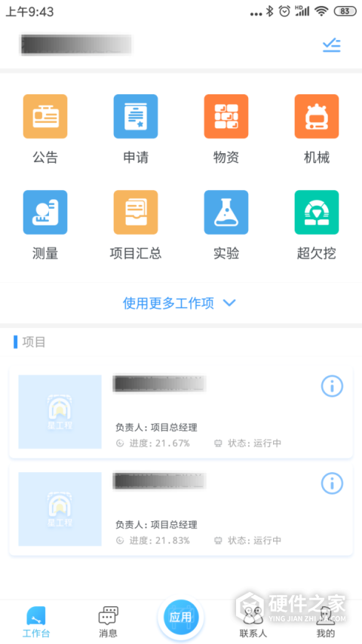The width and height of the screenshot is (362, 644).
Task: Open the 超欠挖 icon
Action: click(x=317, y=213)
